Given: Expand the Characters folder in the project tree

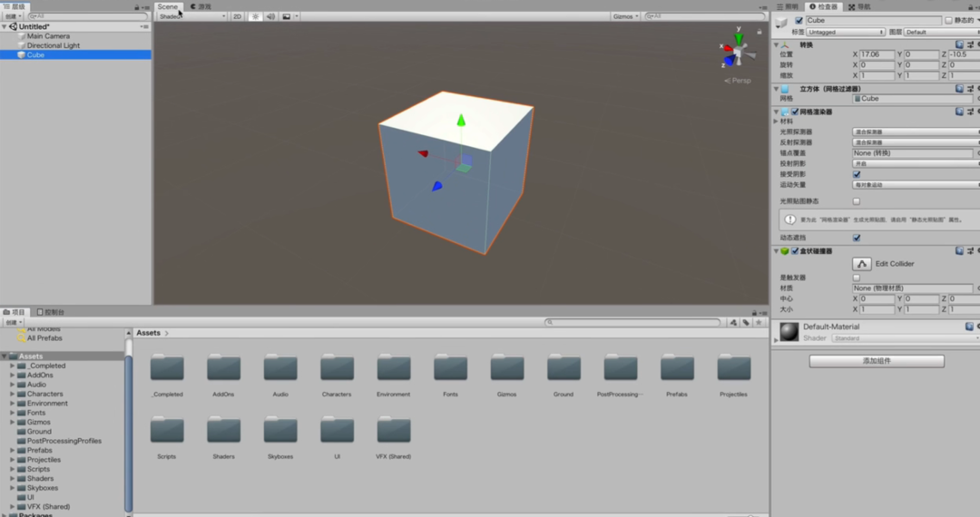Looking at the screenshot, I should pyautogui.click(x=12, y=394).
